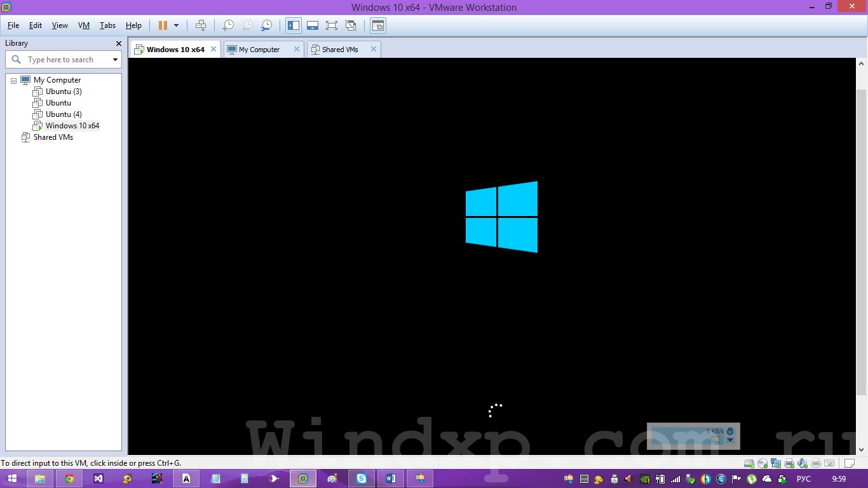The width and height of the screenshot is (868, 488).
Task: Send Ctrl+Alt+Del to the VM
Action: click(x=201, y=25)
